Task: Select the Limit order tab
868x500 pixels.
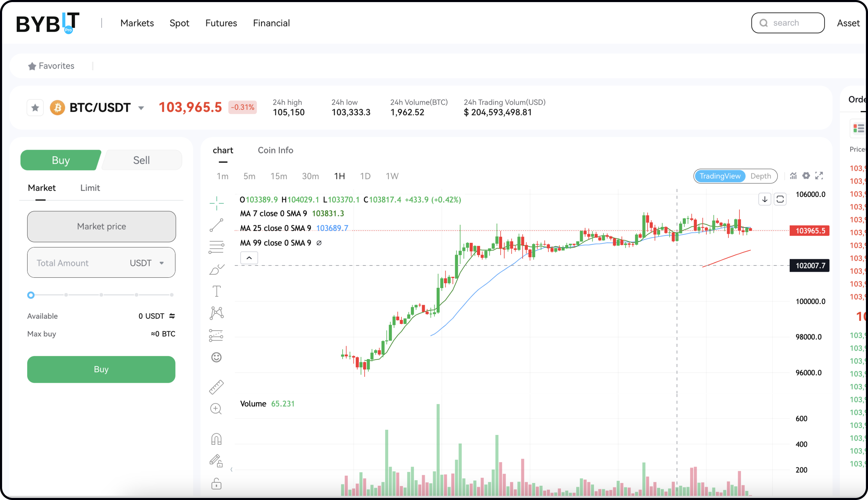Action: 90,188
